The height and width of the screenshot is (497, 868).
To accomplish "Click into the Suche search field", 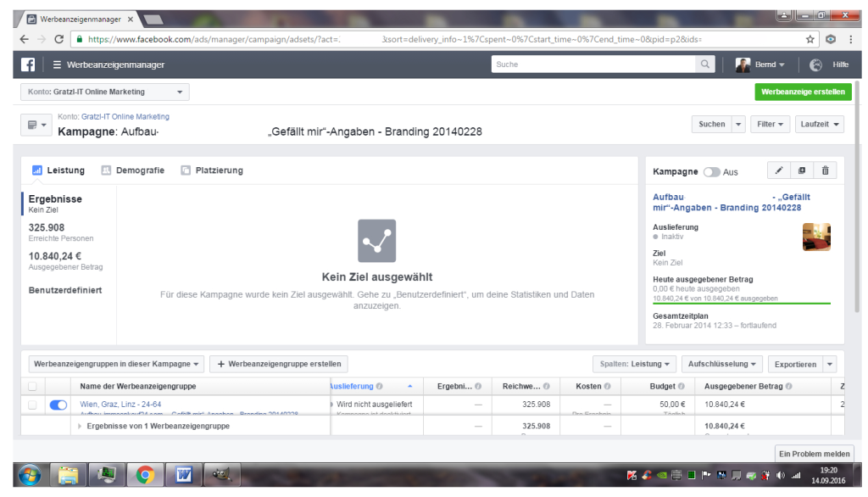I will coord(593,64).
